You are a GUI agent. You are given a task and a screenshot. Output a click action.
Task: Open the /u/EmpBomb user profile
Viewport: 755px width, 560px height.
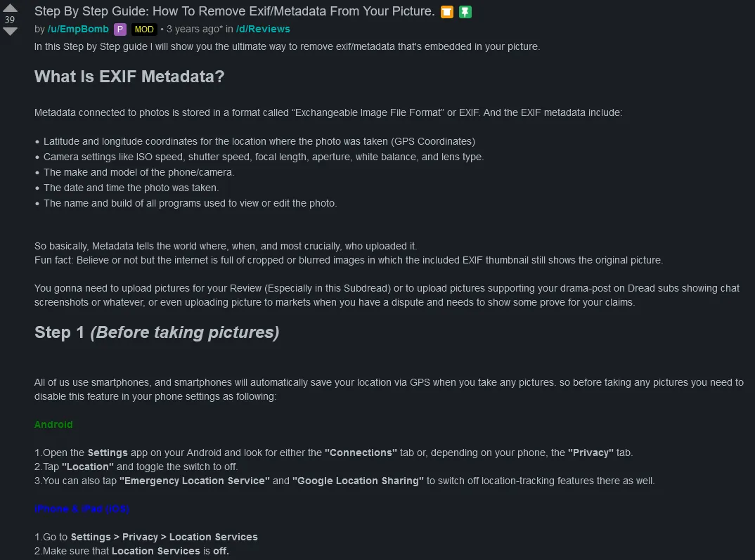pos(78,30)
